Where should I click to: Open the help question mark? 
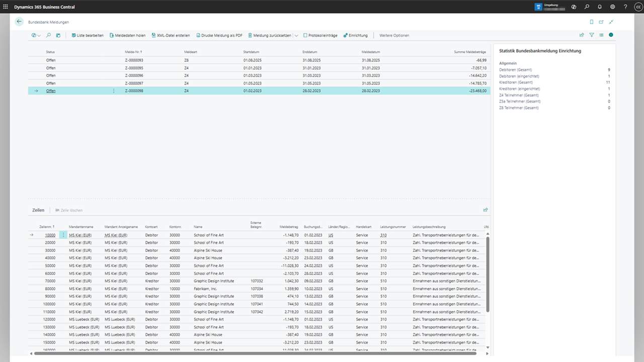[625, 7]
